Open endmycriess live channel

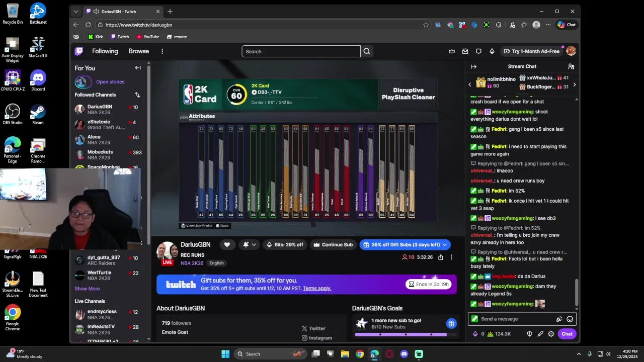coord(109,314)
